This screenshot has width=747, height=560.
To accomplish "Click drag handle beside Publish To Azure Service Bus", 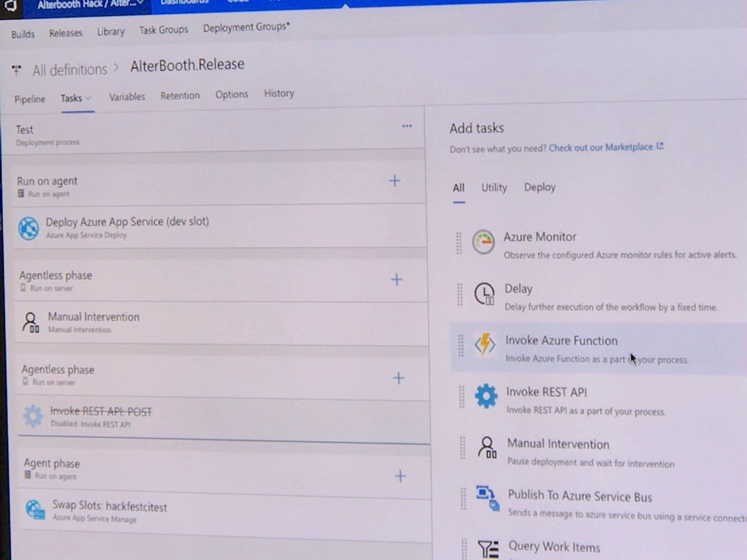I will tap(463, 498).
